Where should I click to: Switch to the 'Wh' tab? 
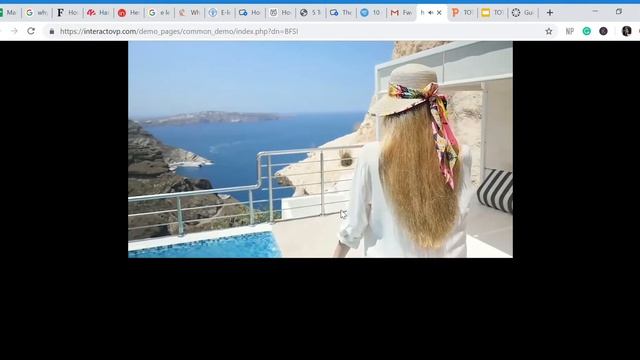189,13
